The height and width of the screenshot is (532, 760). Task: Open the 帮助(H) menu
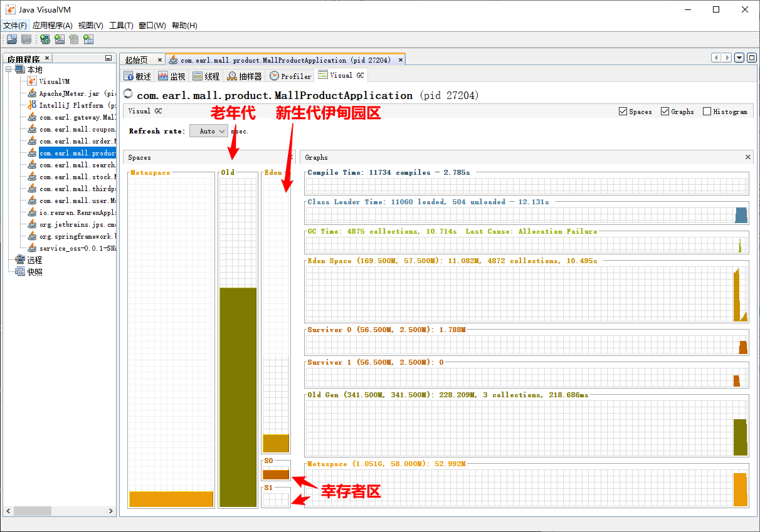pyautogui.click(x=184, y=26)
